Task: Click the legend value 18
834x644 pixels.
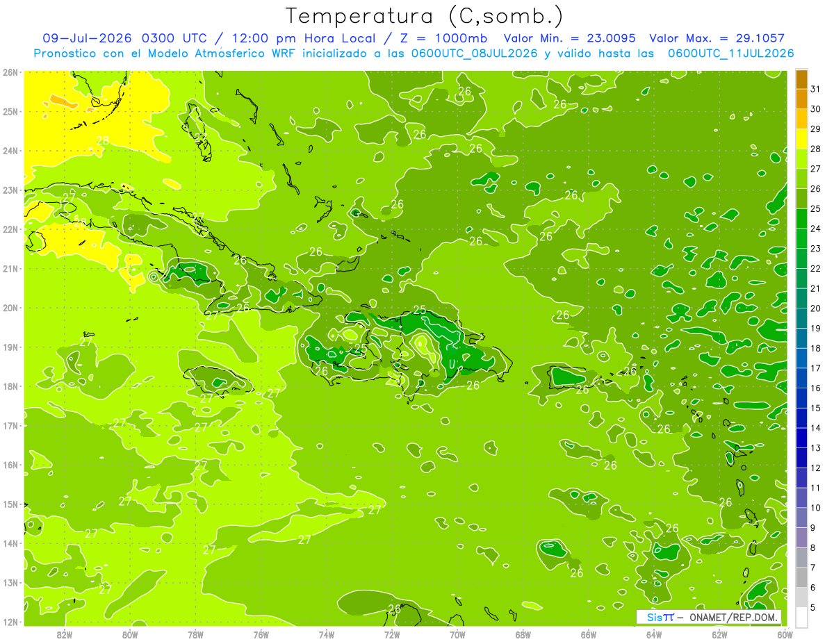Action: click(x=815, y=348)
